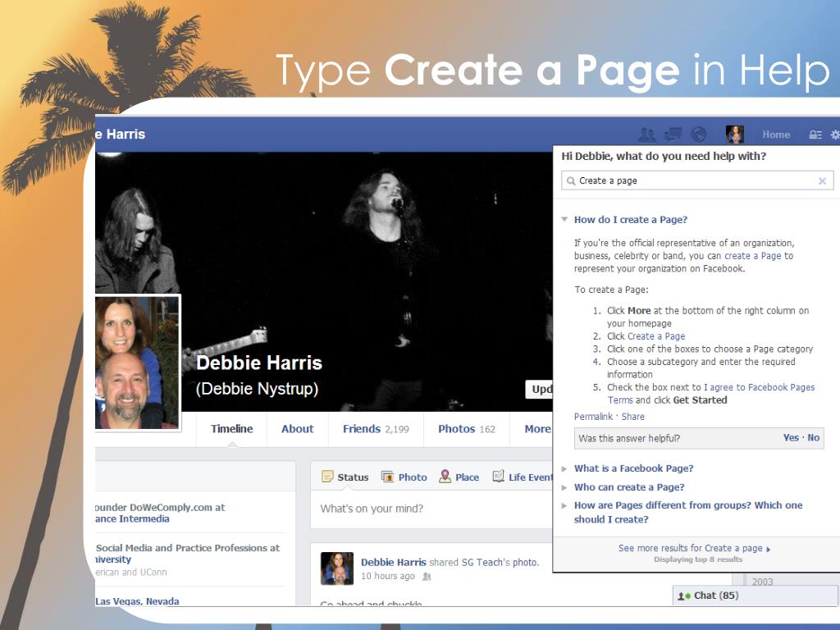Clear the help search with X icon

click(822, 181)
